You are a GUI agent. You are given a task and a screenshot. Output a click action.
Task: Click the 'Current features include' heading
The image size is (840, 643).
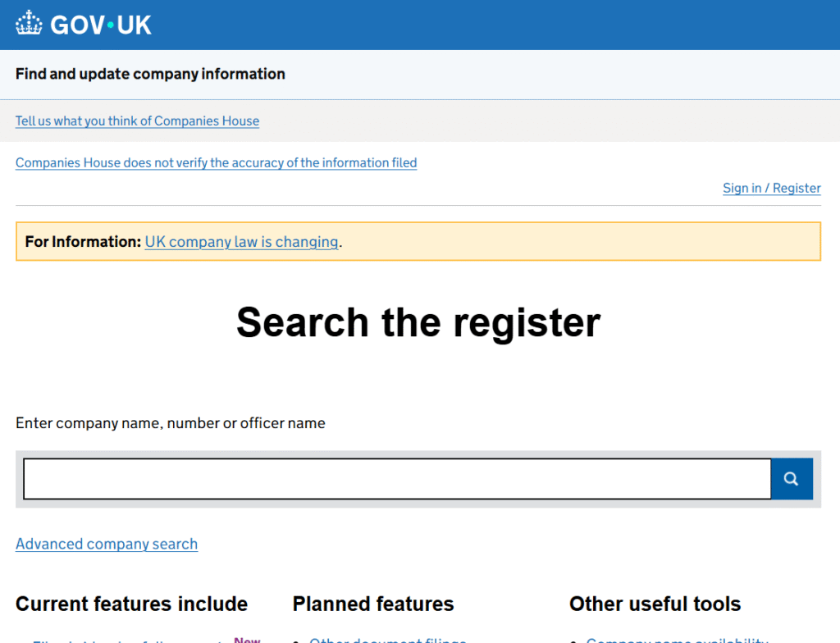pos(131,604)
